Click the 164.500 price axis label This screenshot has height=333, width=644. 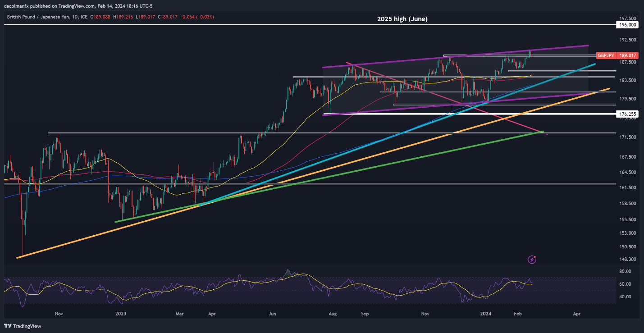[627, 172]
